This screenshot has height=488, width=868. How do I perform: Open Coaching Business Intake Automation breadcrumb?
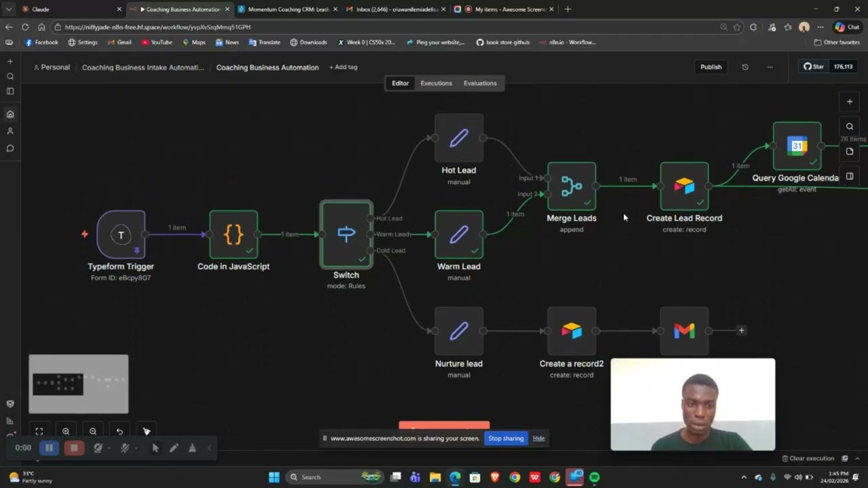143,67
